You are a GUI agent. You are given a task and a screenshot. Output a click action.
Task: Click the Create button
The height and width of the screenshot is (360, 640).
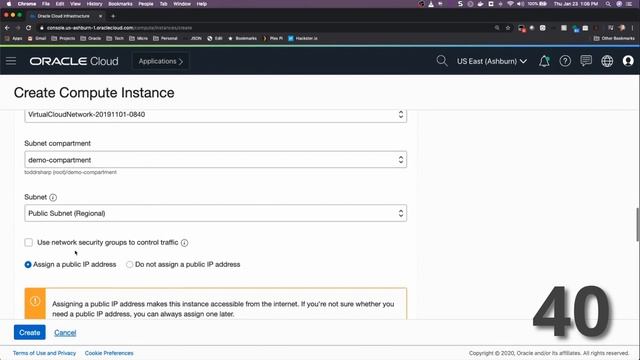click(x=30, y=333)
